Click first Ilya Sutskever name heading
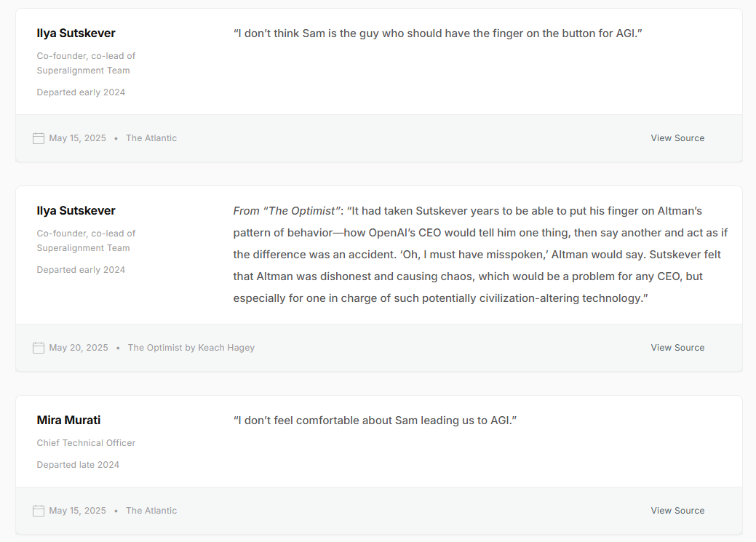Viewport: 756px width, 542px height. [x=76, y=33]
